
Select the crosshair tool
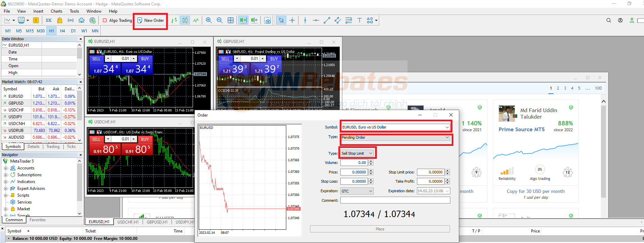point(292,20)
